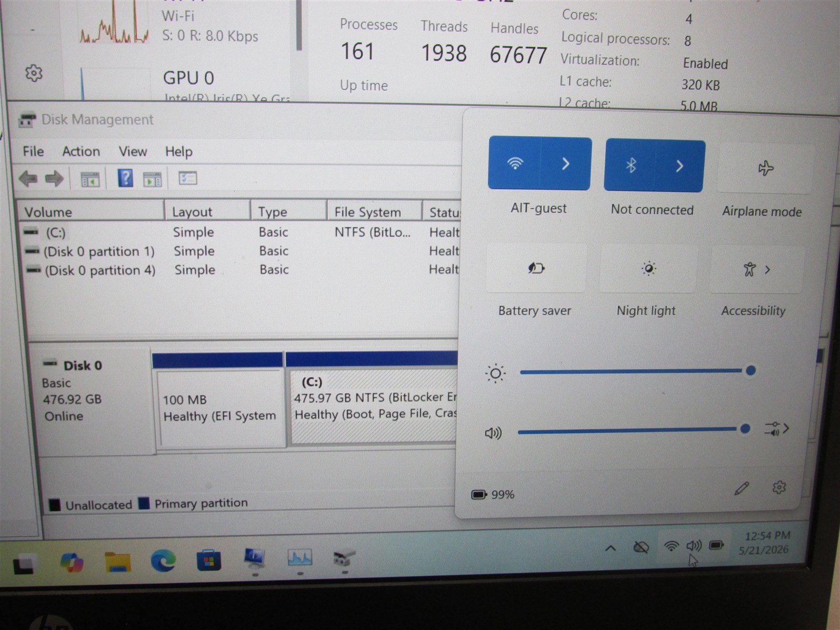This screenshot has height=630, width=840.
Task: Open the File menu in Disk Management
Action: 33,151
